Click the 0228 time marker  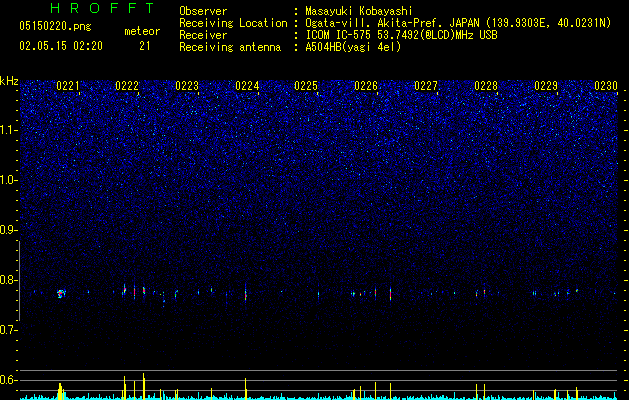[486, 86]
